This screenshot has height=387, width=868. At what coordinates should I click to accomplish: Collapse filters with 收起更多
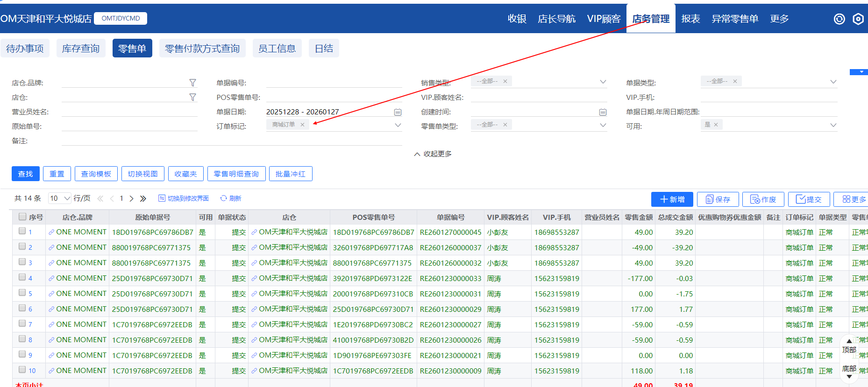click(x=433, y=154)
